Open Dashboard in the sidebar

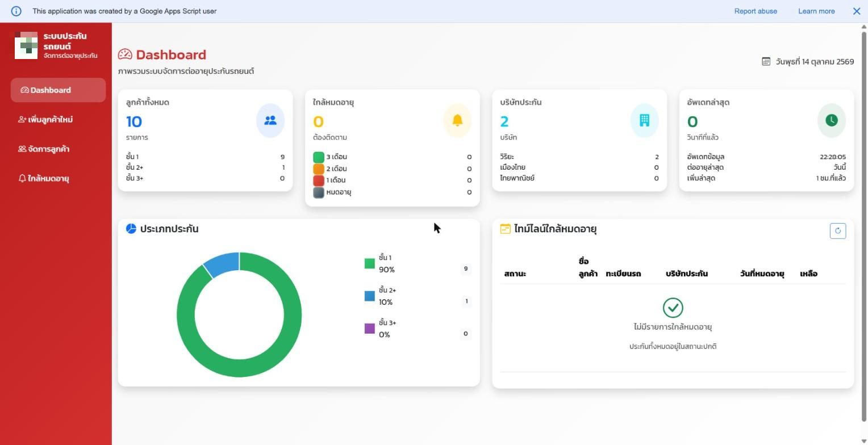pos(58,90)
